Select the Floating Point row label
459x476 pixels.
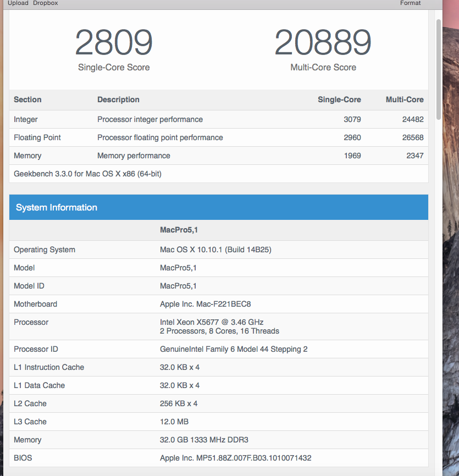pyautogui.click(x=37, y=137)
